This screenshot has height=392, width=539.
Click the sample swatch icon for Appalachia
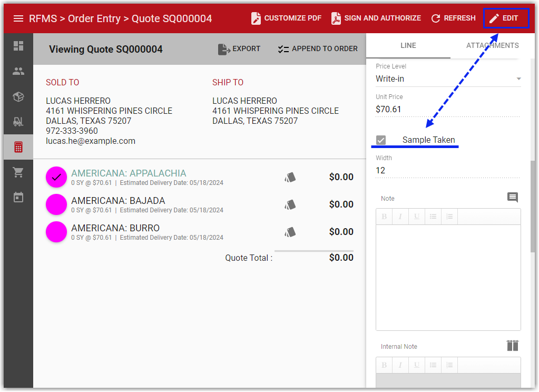coord(290,177)
